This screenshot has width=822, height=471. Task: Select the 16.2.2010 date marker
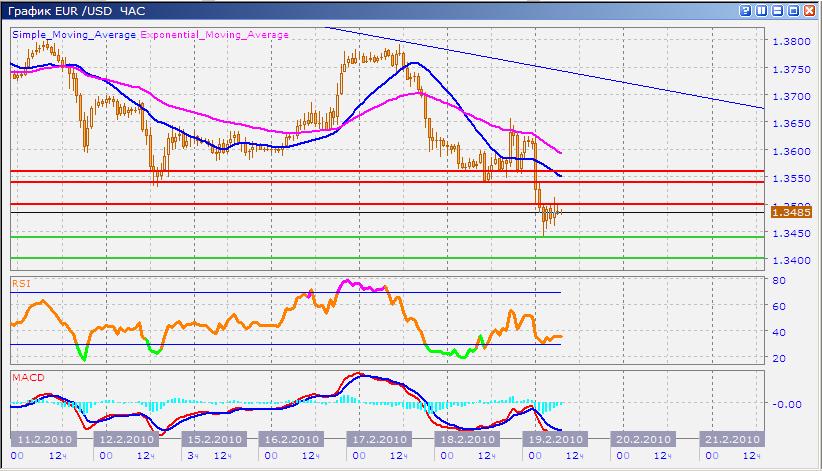coord(293,439)
